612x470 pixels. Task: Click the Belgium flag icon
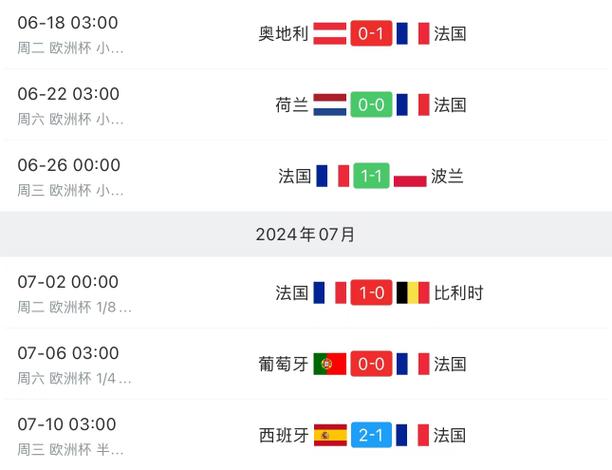[413, 293]
